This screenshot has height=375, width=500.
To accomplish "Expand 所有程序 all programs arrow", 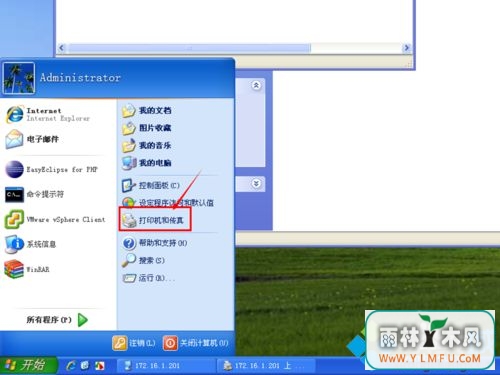I will point(83,320).
